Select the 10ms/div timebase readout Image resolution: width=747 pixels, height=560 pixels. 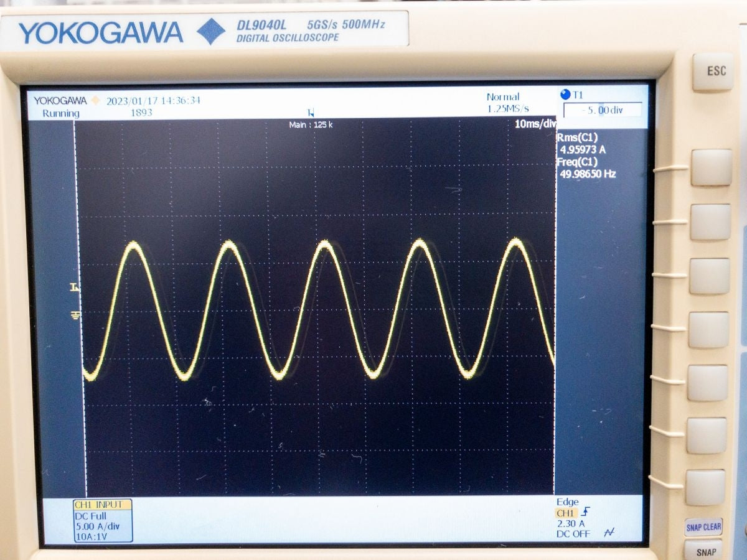[x=535, y=124]
